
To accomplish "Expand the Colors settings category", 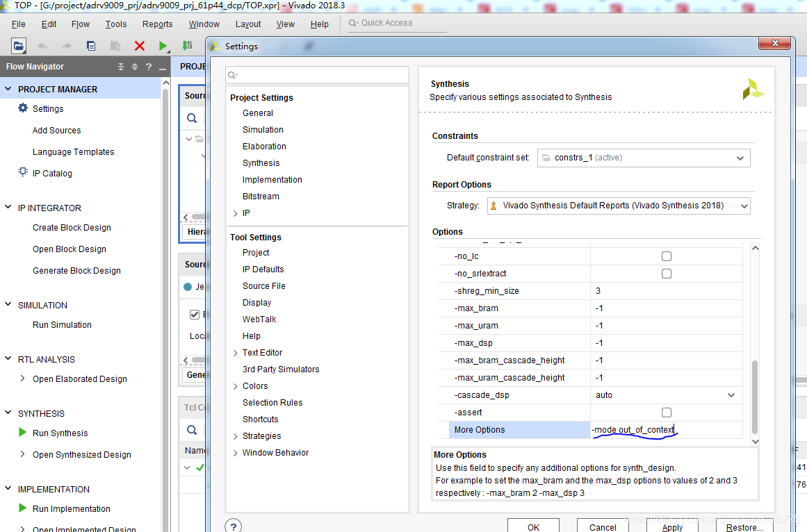I will point(235,387).
